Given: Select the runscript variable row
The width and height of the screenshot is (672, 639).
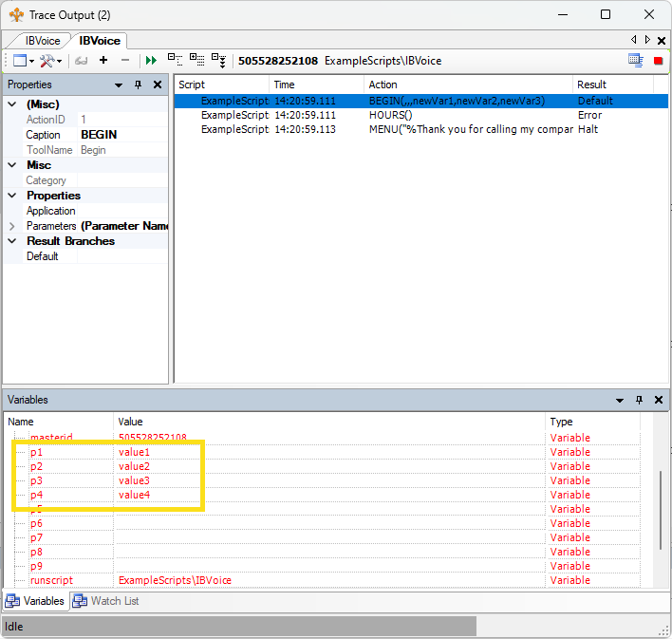Looking at the screenshot, I should (51, 580).
